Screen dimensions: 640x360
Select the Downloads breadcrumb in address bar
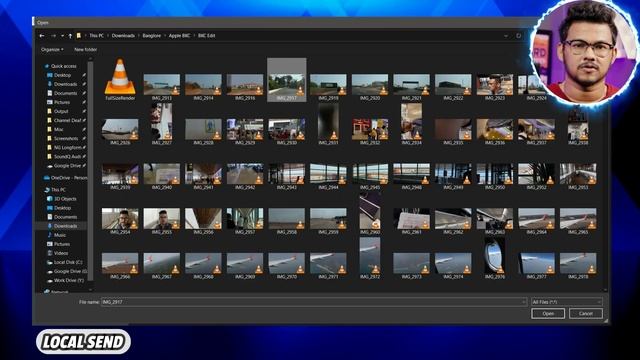(x=123, y=36)
